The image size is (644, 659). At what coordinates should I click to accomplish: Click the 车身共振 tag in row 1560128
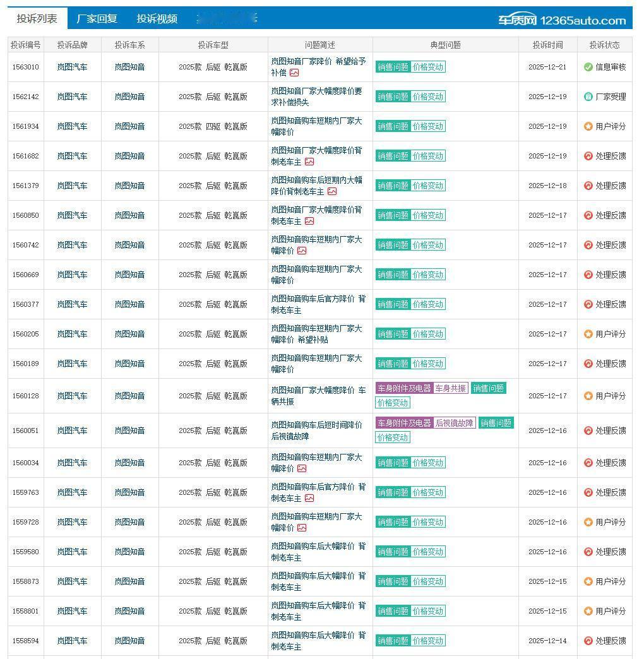click(x=450, y=388)
